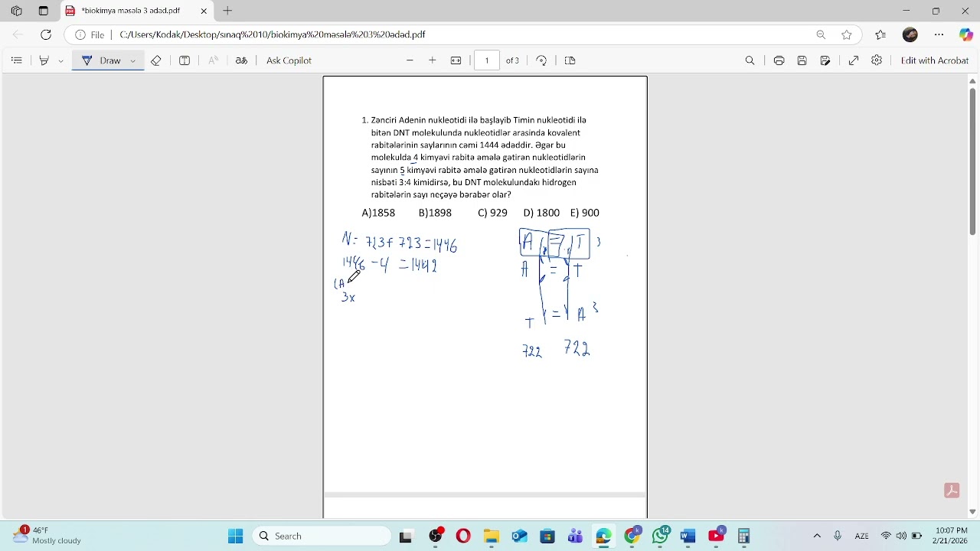Zoom in the PDF with plus
This screenshot has height=551, width=980.
click(x=433, y=60)
